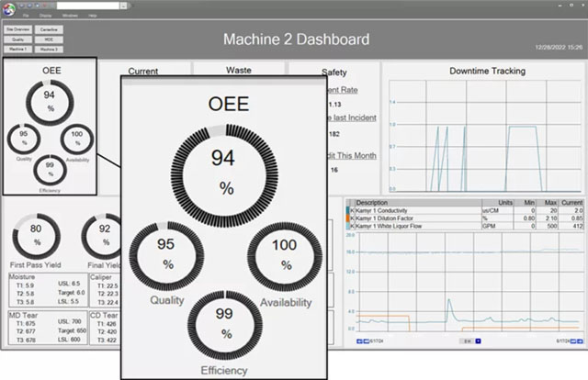Click the 80% First Pass Yield gauge
Screen dimensions: 588x380
[36, 237]
